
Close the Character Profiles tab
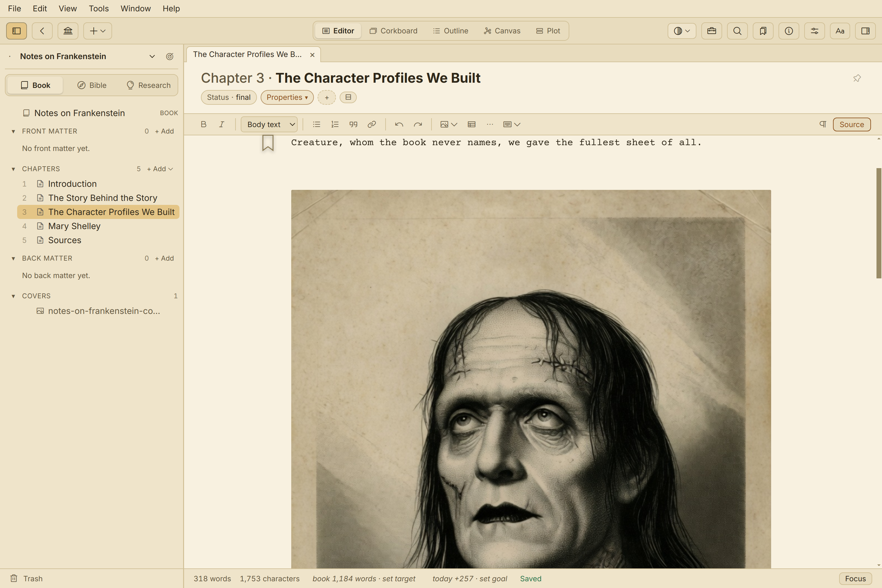pyautogui.click(x=312, y=55)
